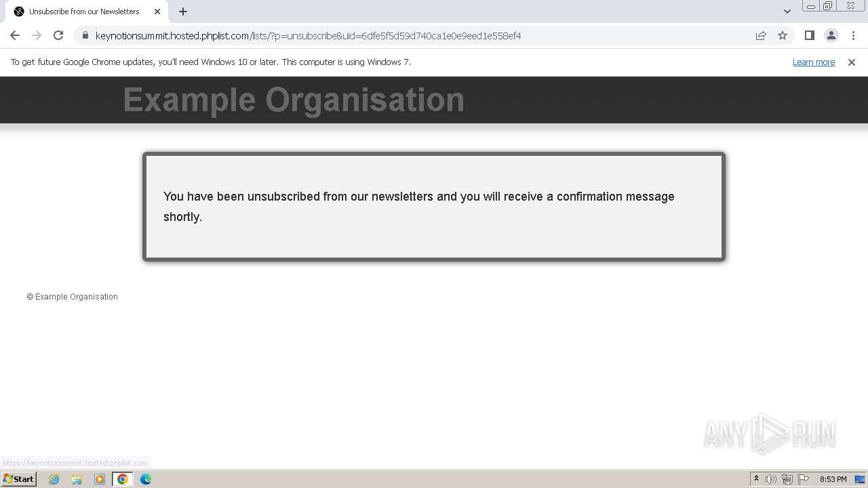Restore down the Chrome window
868x488 pixels.
pos(828,6)
